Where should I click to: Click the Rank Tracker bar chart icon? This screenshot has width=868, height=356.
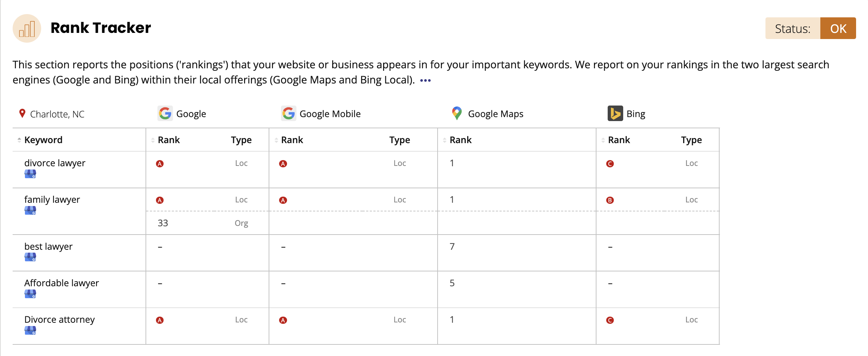coord(27,29)
